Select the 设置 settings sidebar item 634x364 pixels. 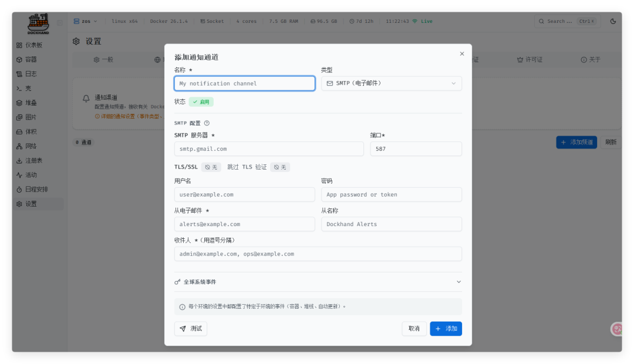38,204
